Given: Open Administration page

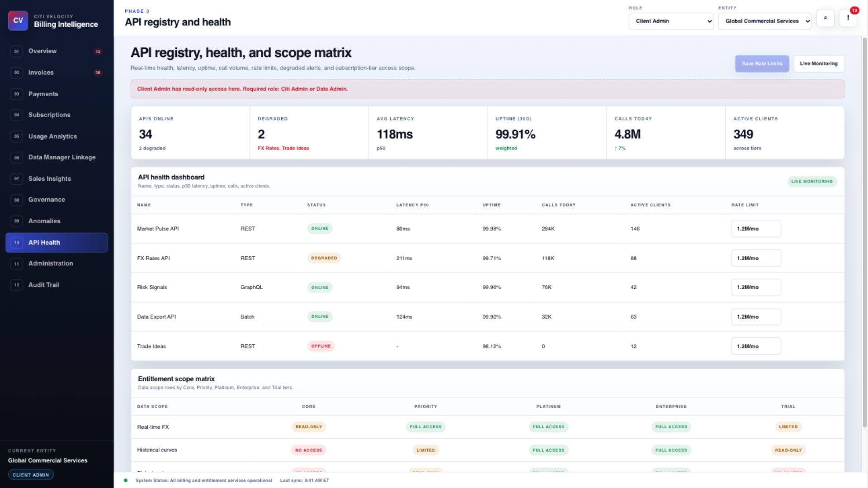Looking at the screenshot, I should point(57,264).
